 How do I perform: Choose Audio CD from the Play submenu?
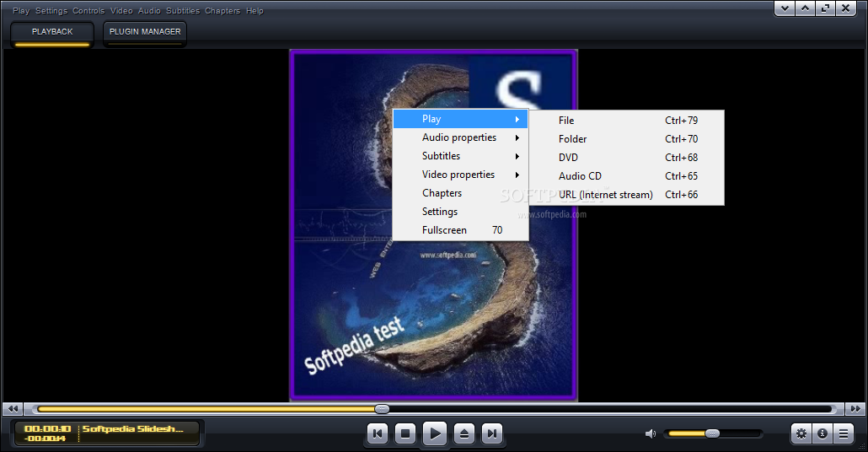point(626,176)
